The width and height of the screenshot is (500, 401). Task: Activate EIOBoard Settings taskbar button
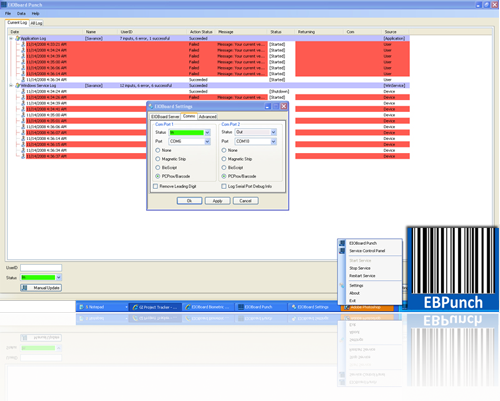pos(314,307)
